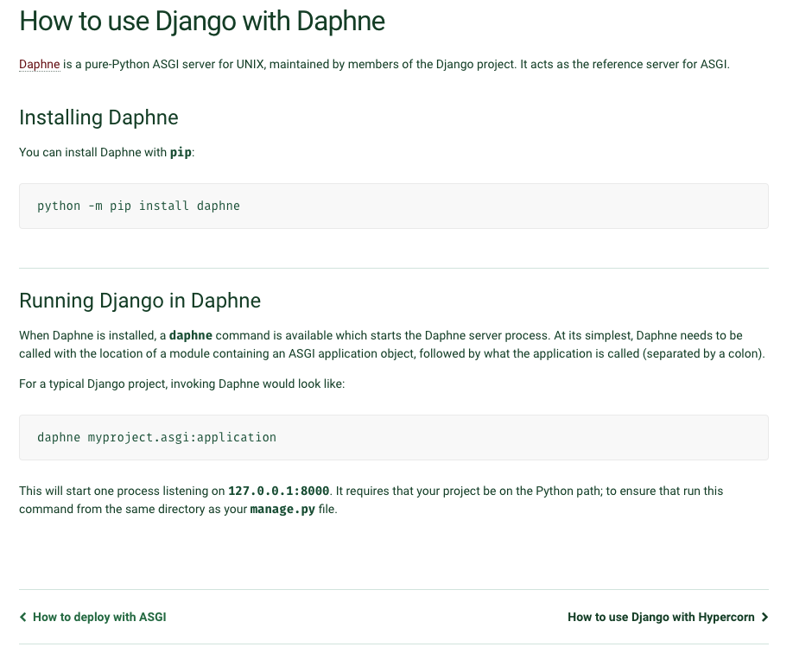Viewport: 812px width, 647px height.
Task: Go to previous page How to deploy with ASGI
Action: (99, 617)
